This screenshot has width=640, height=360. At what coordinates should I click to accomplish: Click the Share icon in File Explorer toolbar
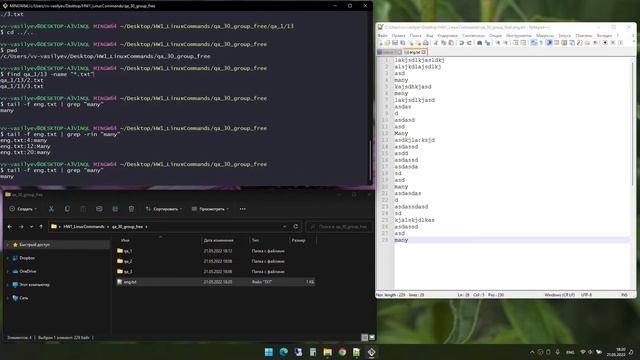(x=115, y=209)
